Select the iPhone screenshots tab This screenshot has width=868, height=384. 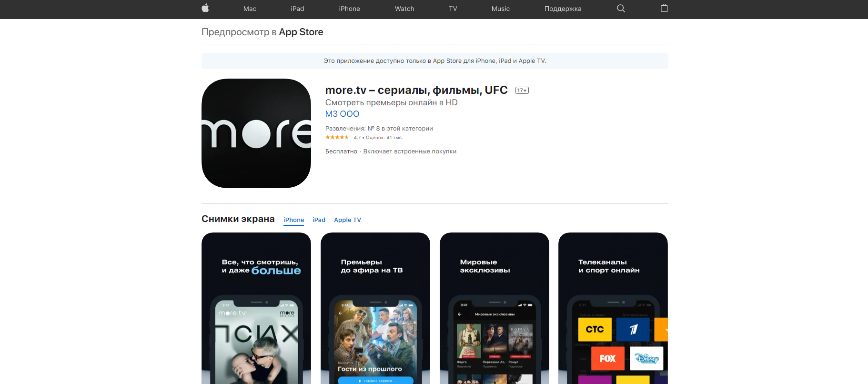293,220
